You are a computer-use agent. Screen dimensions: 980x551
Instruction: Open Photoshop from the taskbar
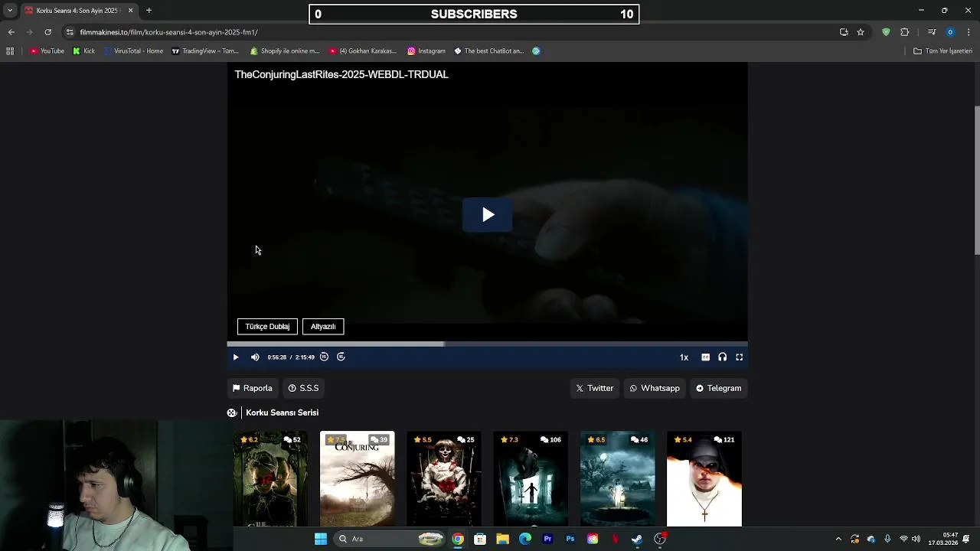tap(570, 539)
